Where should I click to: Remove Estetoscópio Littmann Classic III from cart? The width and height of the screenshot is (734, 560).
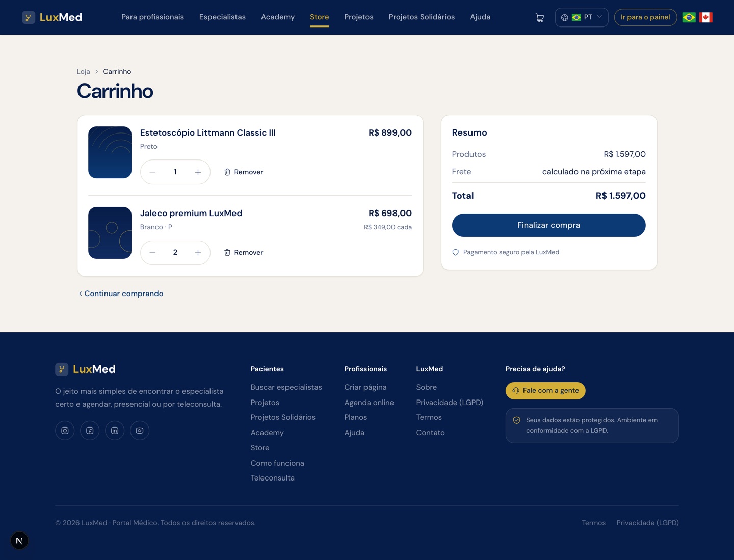244,172
